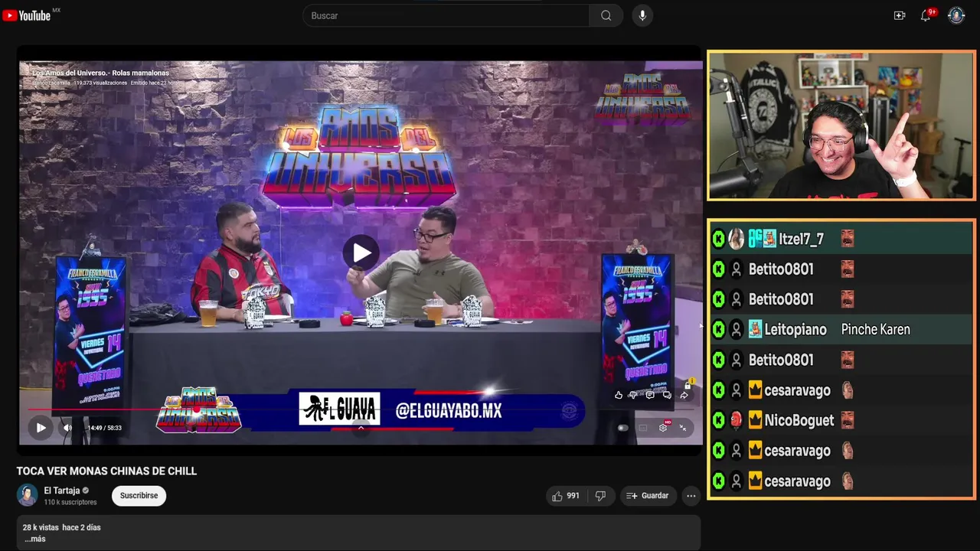
Task: Open El Tartaja channel avatar
Action: [x=28, y=495]
